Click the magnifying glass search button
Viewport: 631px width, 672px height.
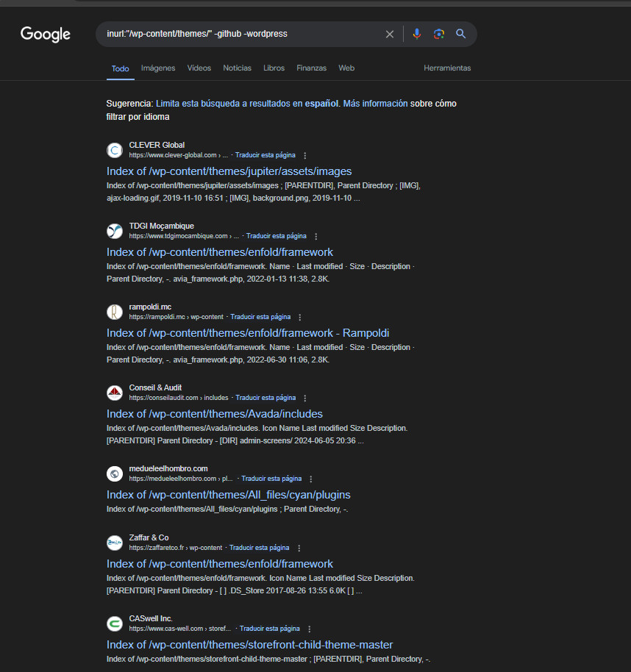tap(461, 34)
